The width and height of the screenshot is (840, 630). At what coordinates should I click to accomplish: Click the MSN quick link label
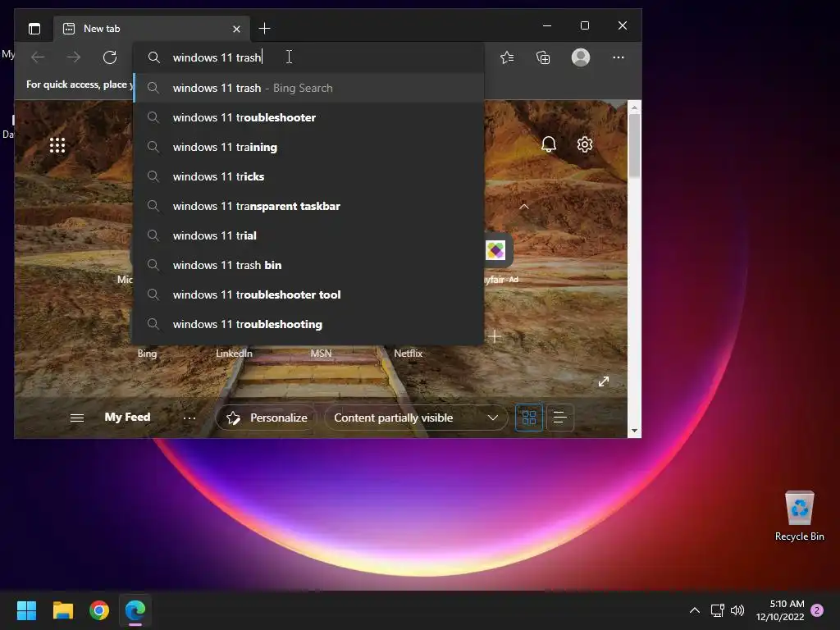point(321,353)
